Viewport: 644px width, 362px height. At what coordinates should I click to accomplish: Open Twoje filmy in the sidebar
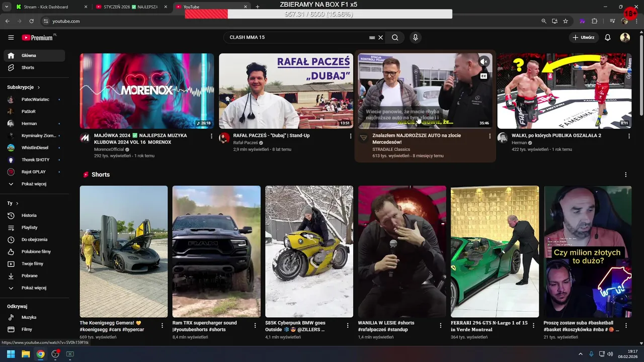(34, 263)
